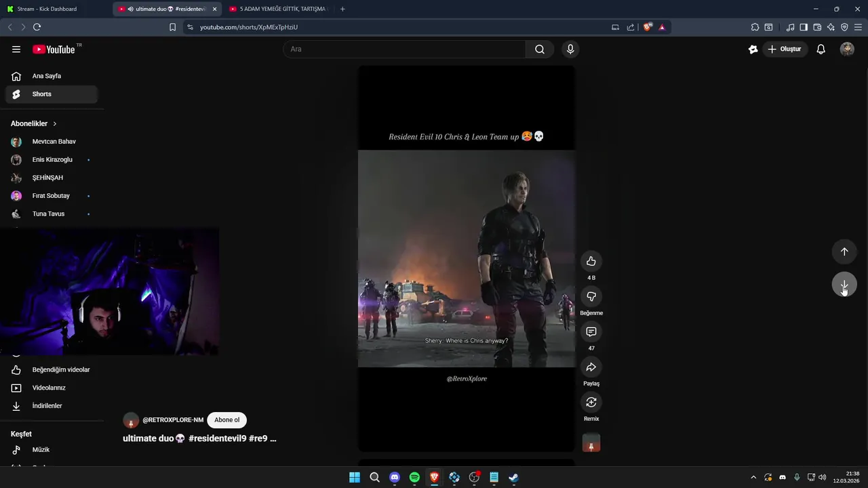Go to next Short with down arrow
Viewport: 868px width, 488px height.
click(x=844, y=285)
